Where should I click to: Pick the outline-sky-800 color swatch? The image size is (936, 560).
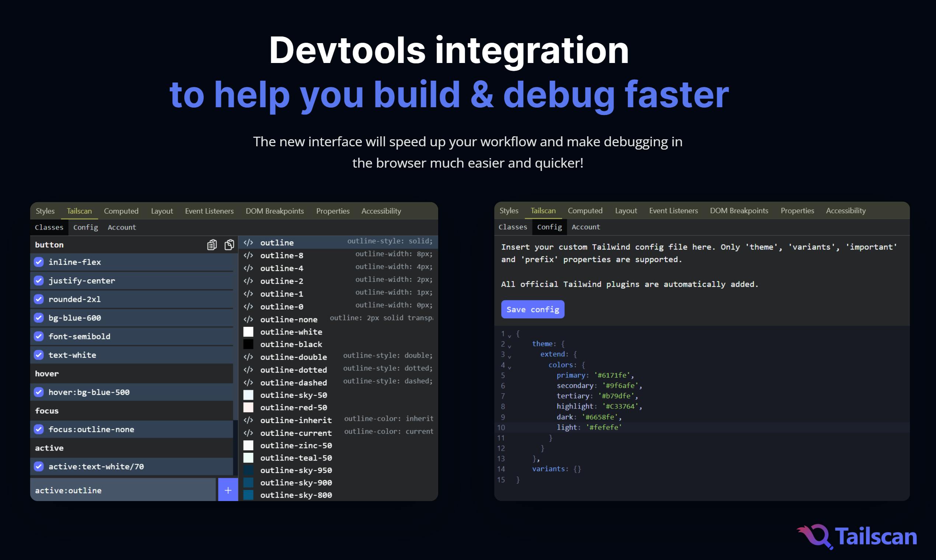point(248,495)
